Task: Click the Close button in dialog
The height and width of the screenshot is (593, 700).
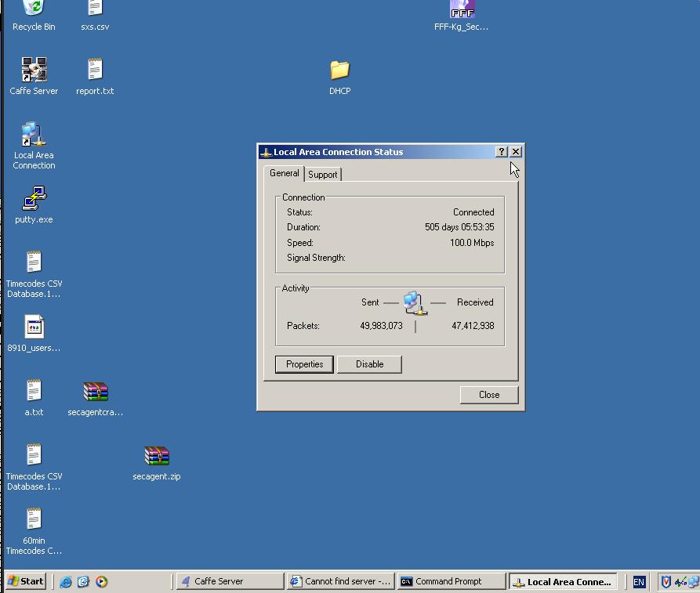Action: pos(488,395)
